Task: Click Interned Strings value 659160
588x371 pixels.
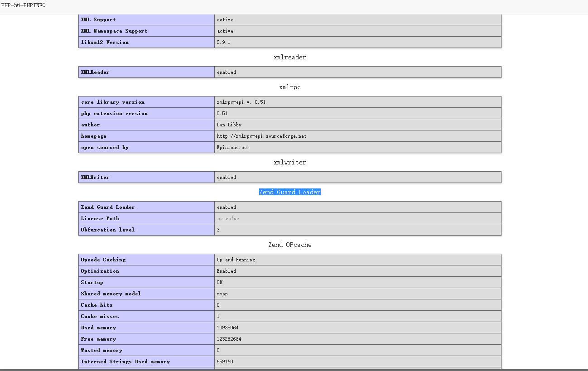Action: [225, 361]
